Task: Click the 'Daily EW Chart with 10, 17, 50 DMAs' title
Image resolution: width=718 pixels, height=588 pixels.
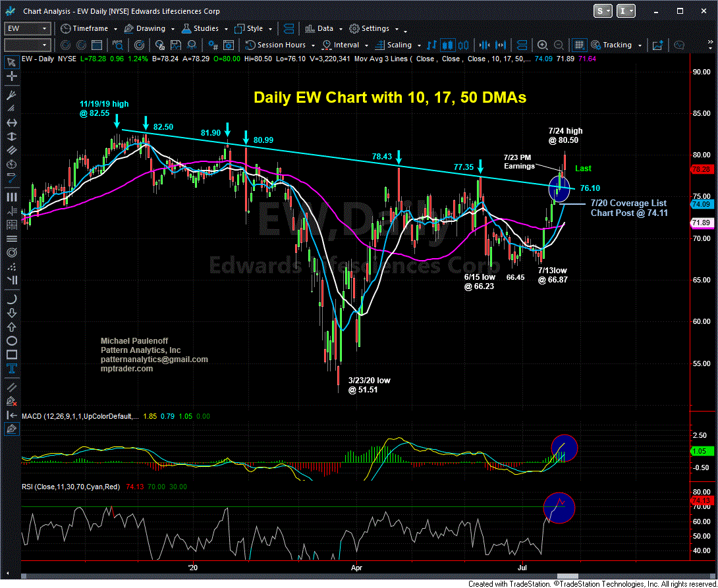Action: [390, 97]
